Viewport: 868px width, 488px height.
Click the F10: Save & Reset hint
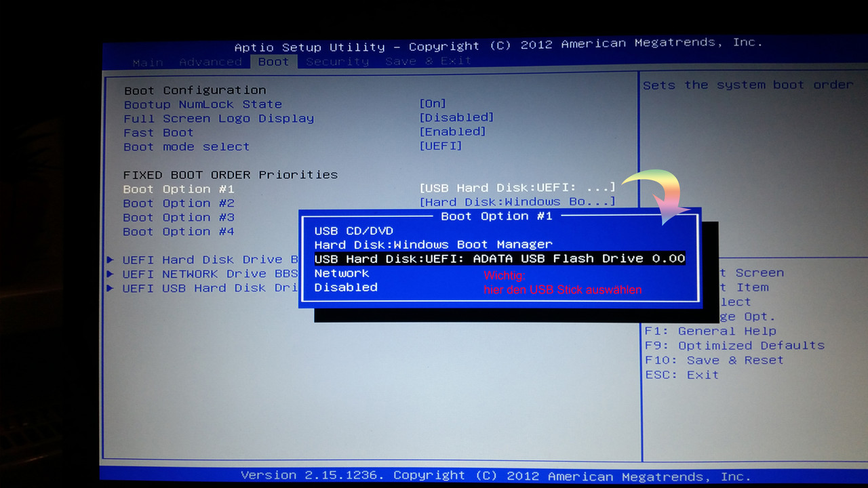(714, 361)
